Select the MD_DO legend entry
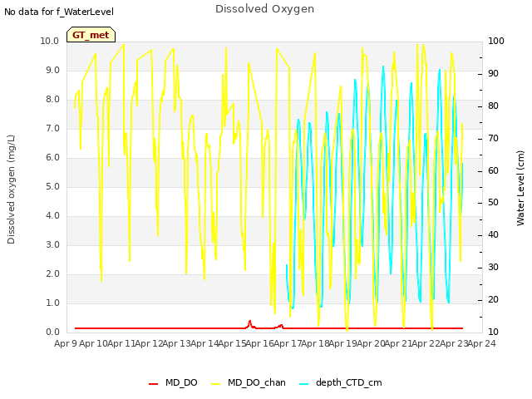 [173, 382]
